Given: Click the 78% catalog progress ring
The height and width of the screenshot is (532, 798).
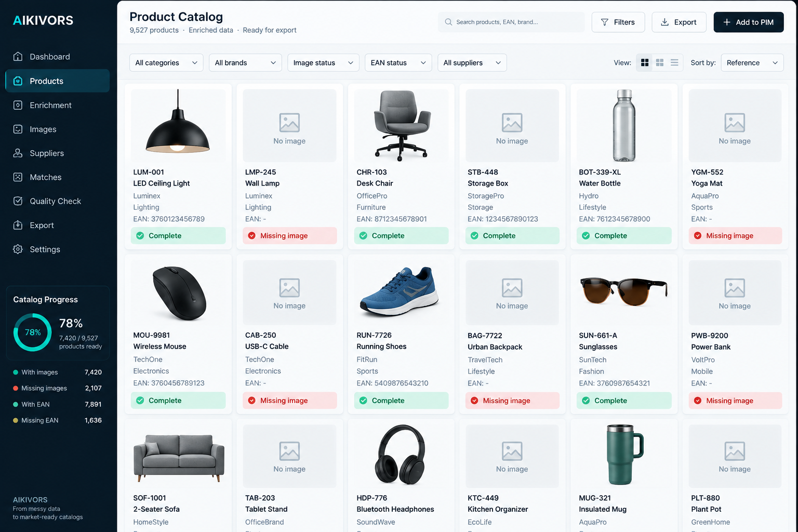Looking at the screenshot, I should 32,332.
